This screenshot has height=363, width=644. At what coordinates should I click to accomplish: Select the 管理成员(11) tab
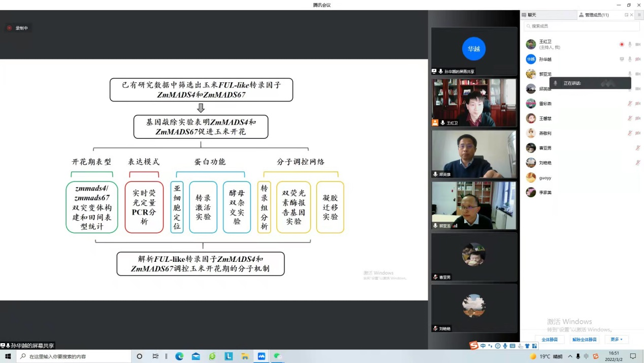597,15
